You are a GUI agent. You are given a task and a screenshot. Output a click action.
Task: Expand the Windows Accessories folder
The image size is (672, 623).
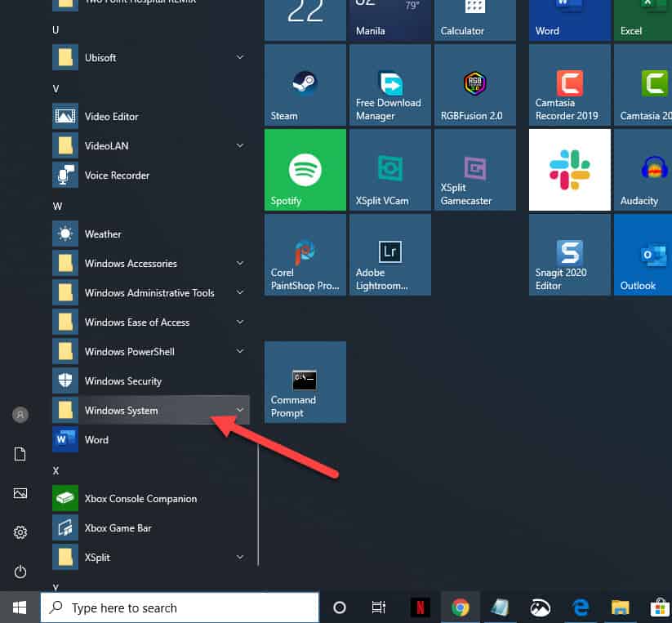coord(151,264)
